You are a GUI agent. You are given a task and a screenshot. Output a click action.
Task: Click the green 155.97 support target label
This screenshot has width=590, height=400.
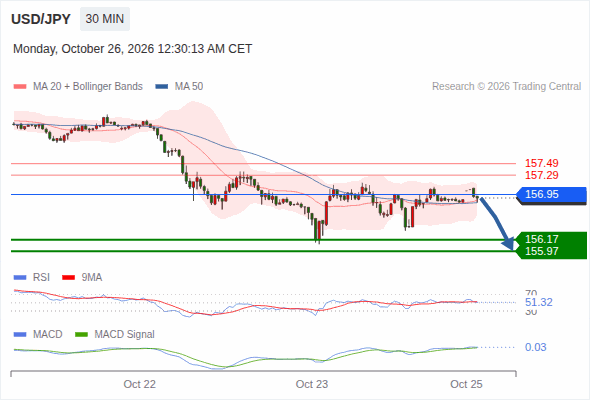coord(541,251)
